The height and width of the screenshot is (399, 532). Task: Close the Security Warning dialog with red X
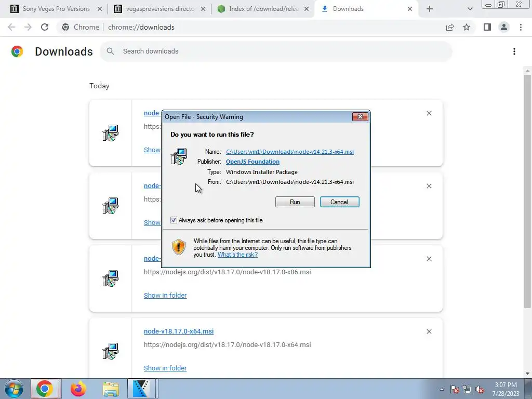pos(360,117)
